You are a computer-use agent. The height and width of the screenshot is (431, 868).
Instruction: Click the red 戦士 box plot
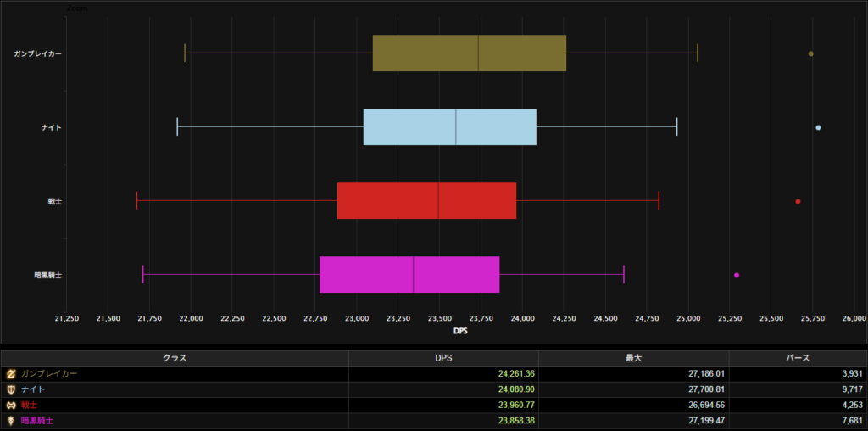point(426,201)
